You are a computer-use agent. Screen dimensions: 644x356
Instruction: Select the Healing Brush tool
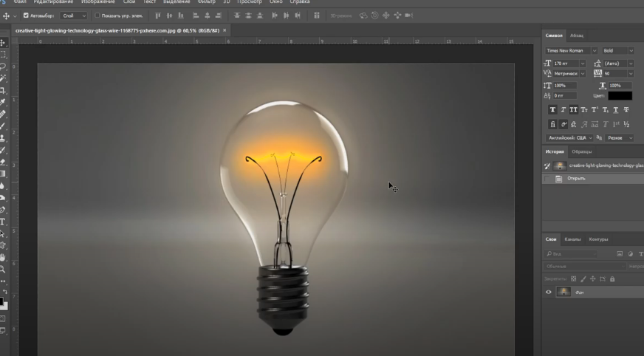3,114
